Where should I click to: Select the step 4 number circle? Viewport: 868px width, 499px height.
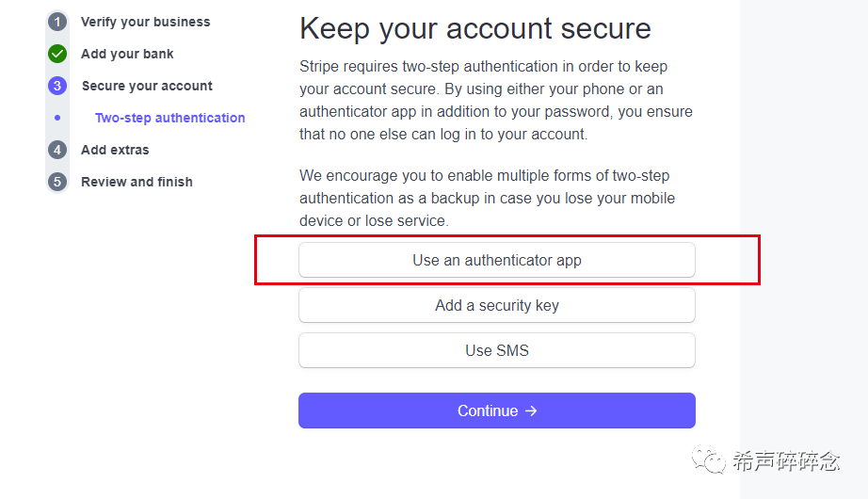click(57, 150)
